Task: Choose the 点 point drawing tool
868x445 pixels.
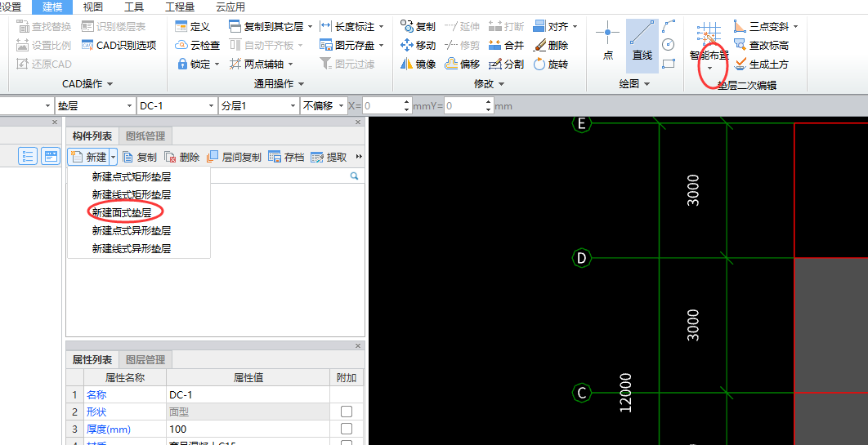Action: point(608,42)
